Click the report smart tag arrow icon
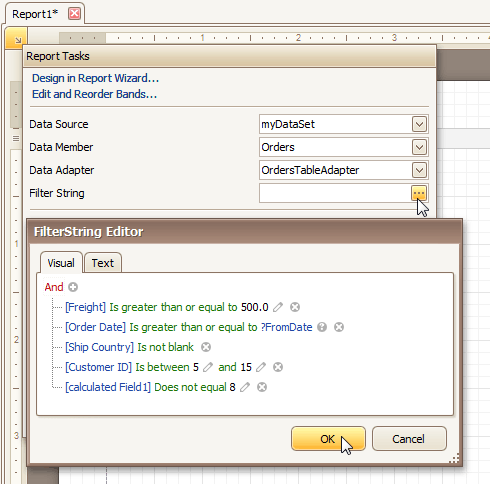The width and height of the screenshot is (490, 484). click(16, 39)
